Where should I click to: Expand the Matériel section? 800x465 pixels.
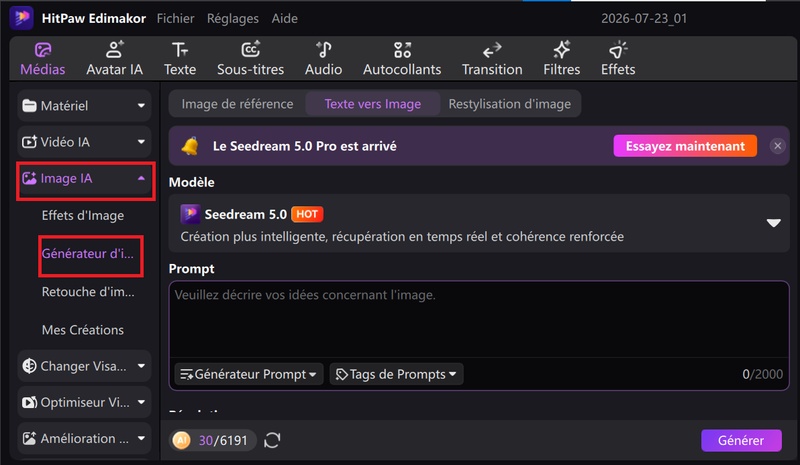(x=84, y=106)
